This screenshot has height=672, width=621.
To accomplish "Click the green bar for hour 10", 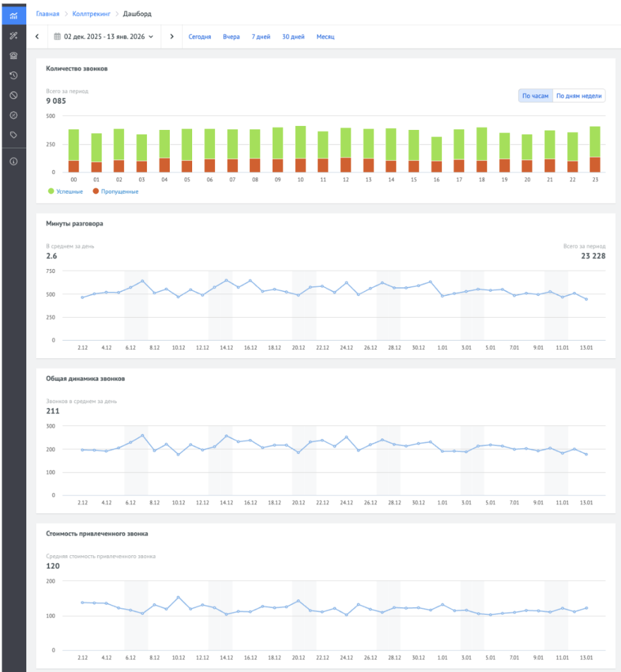I will click(x=300, y=142).
